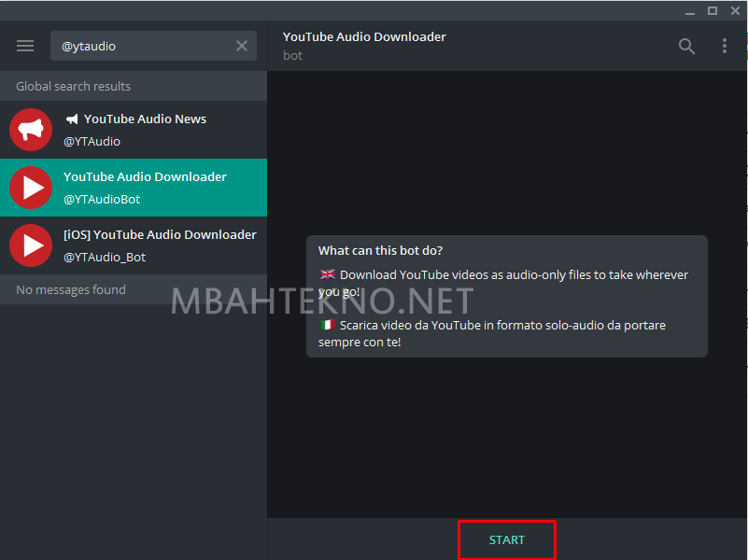Click the @ytaudio search field

click(x=153, y=46)
